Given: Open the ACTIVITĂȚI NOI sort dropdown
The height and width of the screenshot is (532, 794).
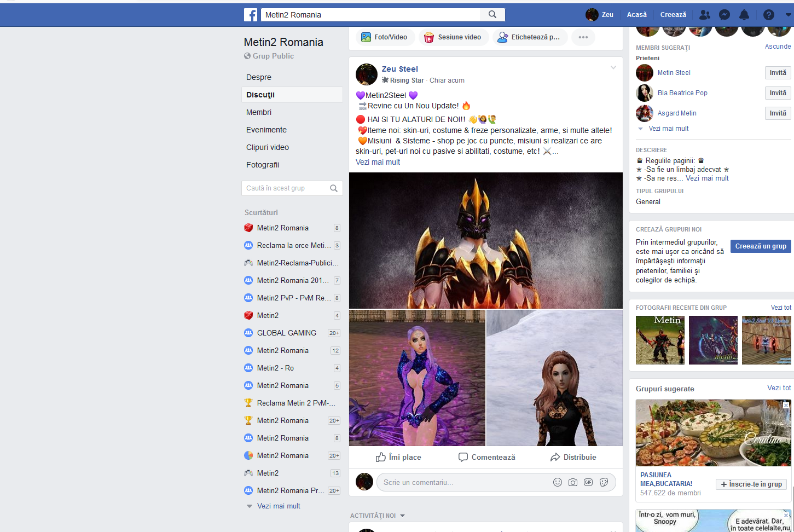Looking at the screenshot, I should coord(378,516).
